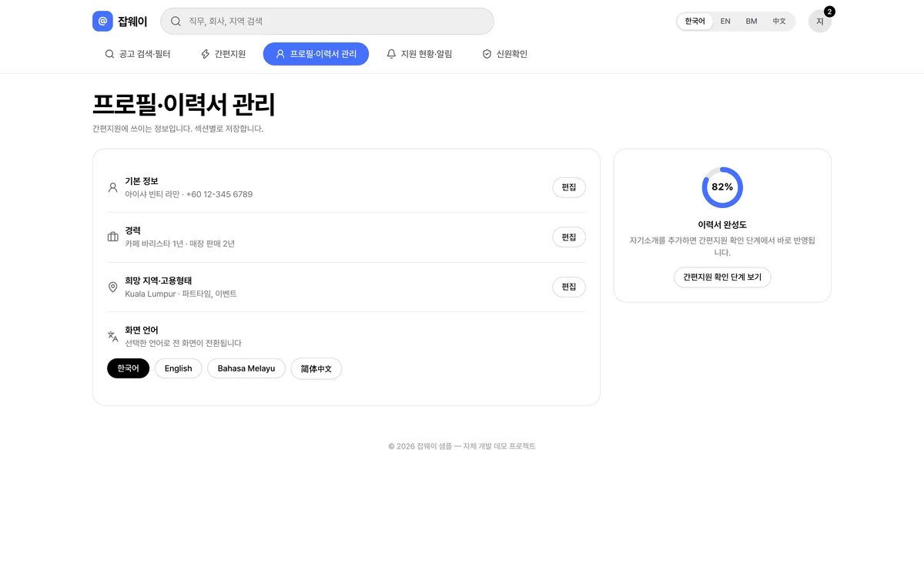The width and height of the screenshot is (924, 578).
Task: Switch header language to 한국어
Action: (695, 22)
